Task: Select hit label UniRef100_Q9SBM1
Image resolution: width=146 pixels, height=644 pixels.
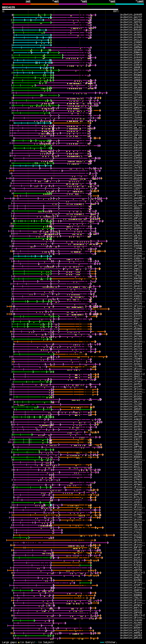Action: 131,261
